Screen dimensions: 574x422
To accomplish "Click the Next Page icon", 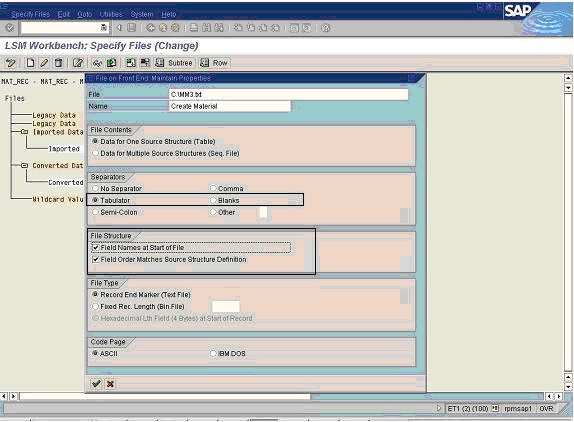I will [263, 27].
